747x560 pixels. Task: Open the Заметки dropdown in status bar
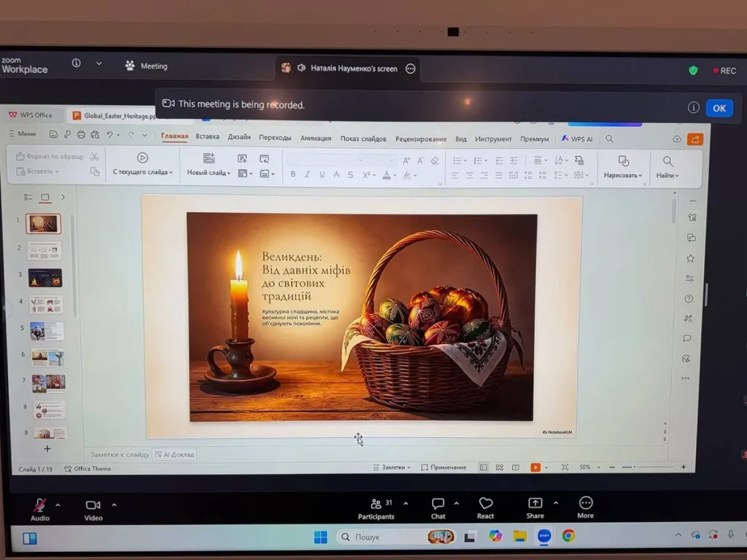pyautogui.click(x=392, y=467)
